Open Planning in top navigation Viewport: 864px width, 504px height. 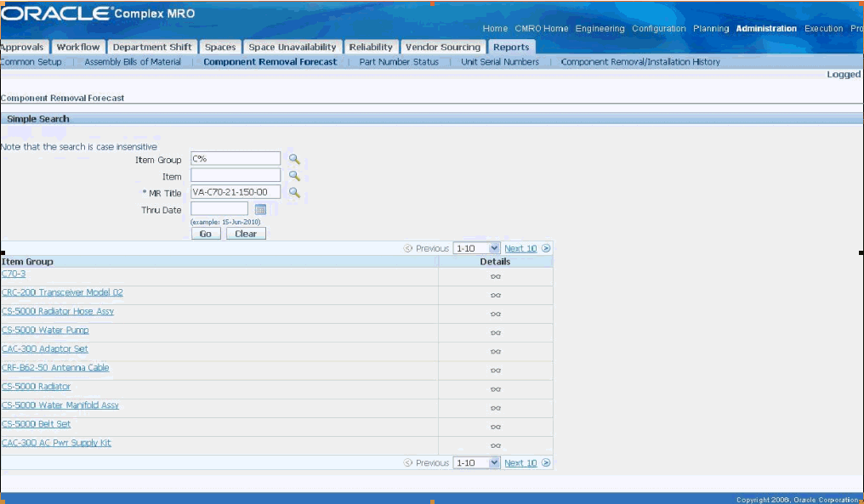pyautogui.click(x=711, y=29)
